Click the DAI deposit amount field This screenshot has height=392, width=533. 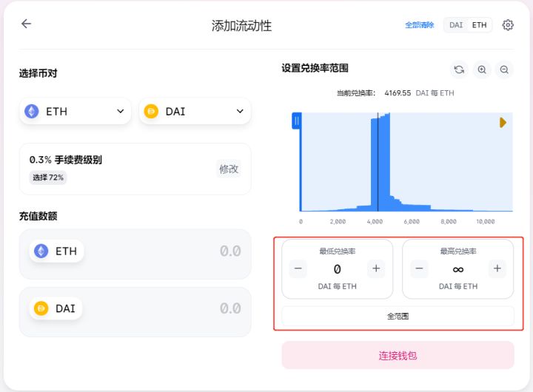(x=135, y=312)
